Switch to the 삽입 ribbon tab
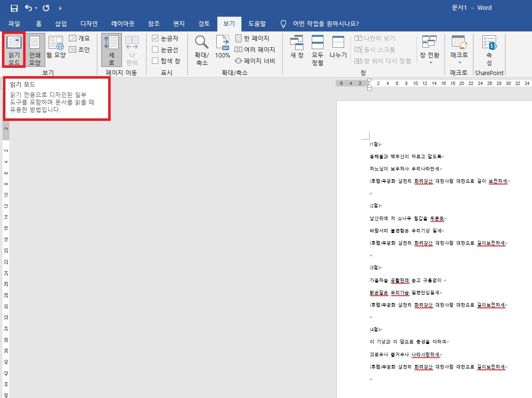 point(61,24)
